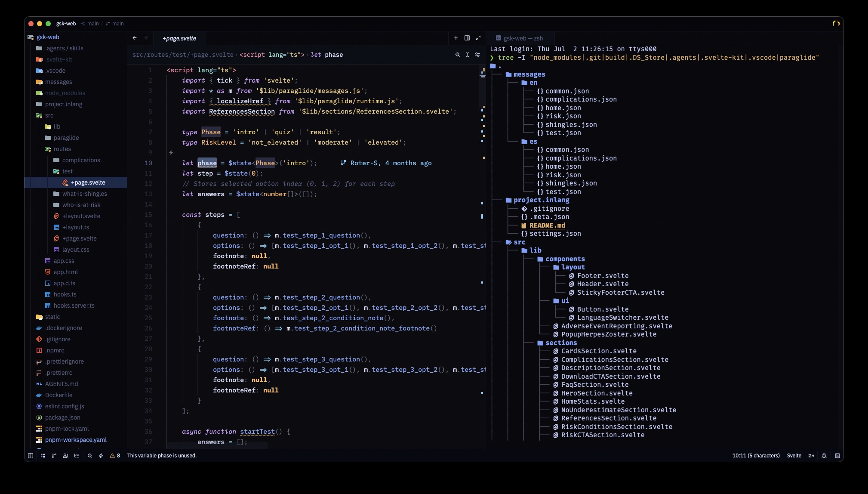Toggle the terminal panel icon in status bar
The image size is (868, 494).
(837, 455)
